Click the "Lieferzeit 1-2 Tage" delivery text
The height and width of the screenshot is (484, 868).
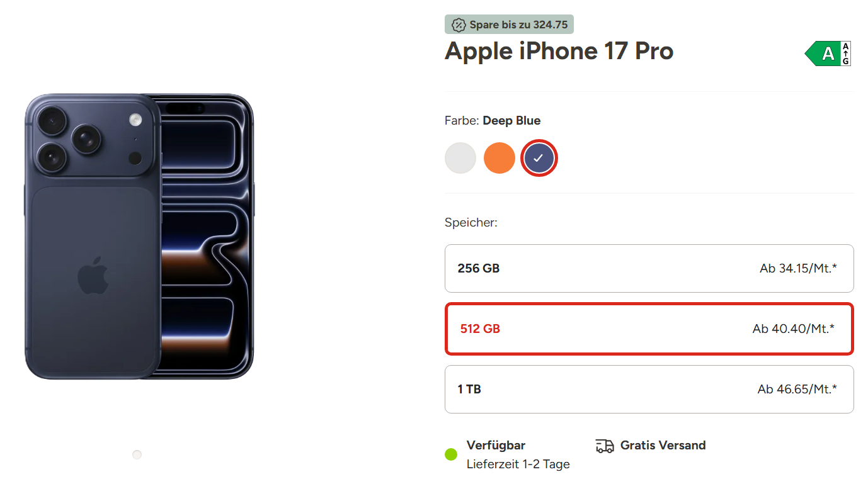click(518, 464)
